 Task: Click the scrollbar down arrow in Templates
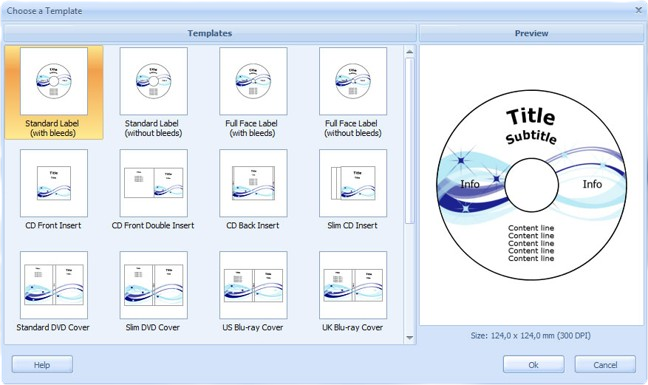click(410, 338)
